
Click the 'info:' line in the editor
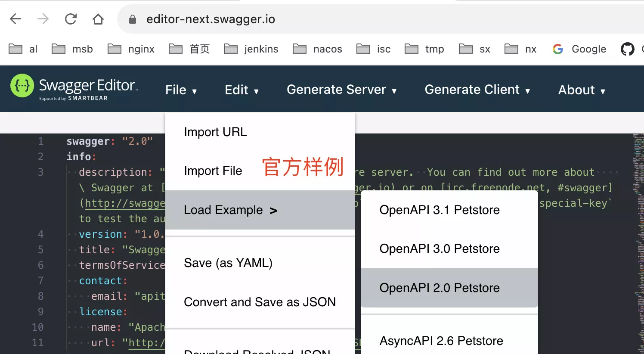(x=81, y=157)
